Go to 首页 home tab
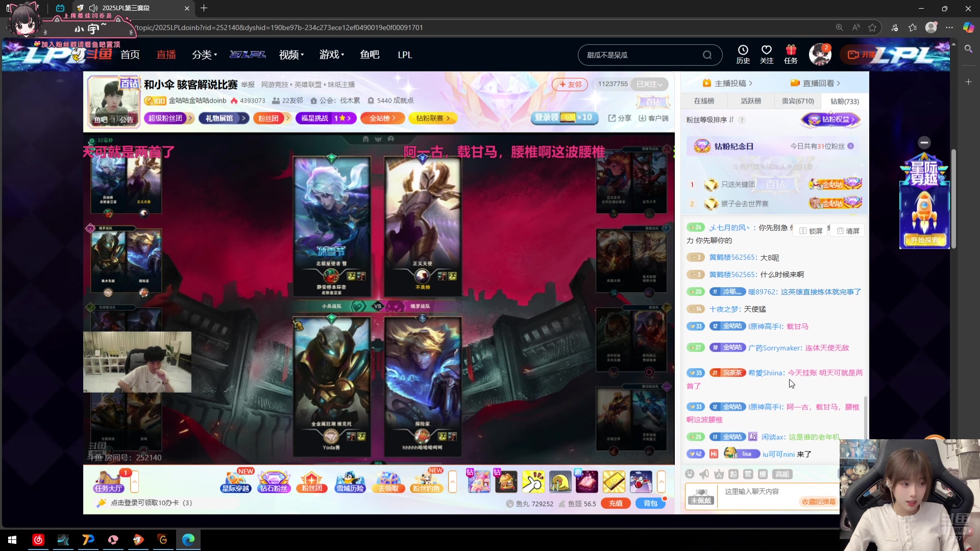The image size is (980, 551). click(x=130, y=55)
